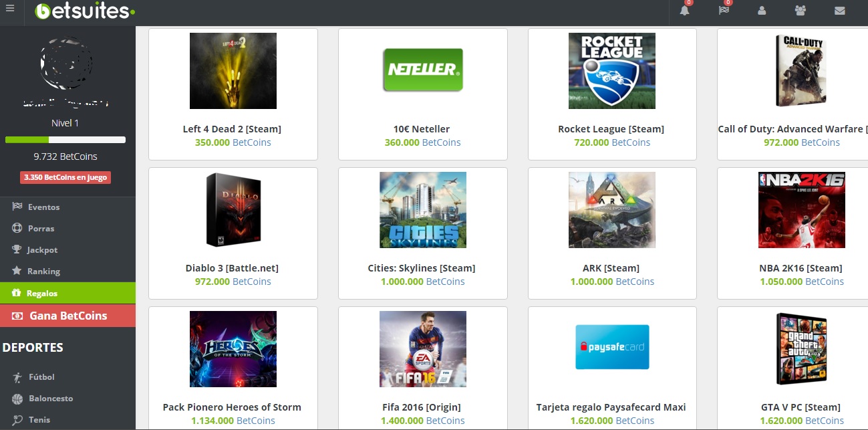This screenshot has height=430, width=868.
Task: Click the 3.350 BetCoins en juego badge
Action: pyautogui.click(x=65, y=177)
